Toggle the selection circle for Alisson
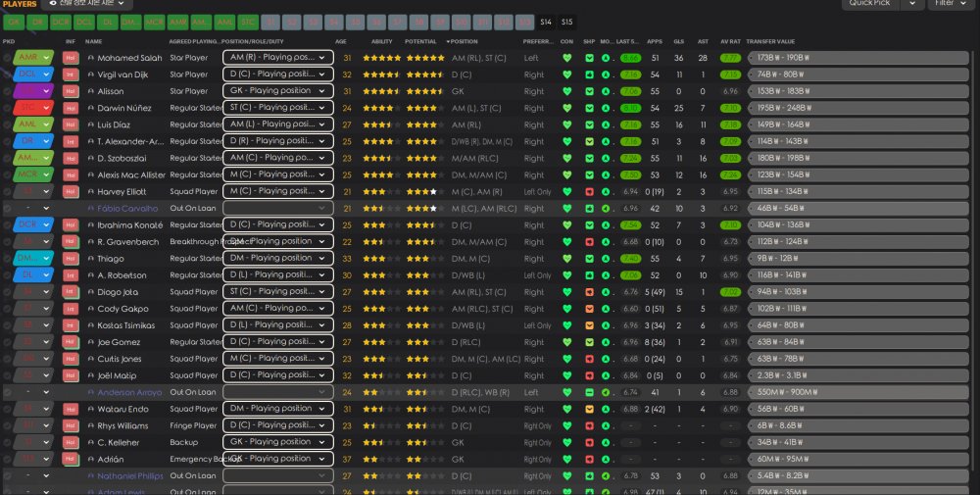Viewport: 980px width, 495px height. [7, 91]
